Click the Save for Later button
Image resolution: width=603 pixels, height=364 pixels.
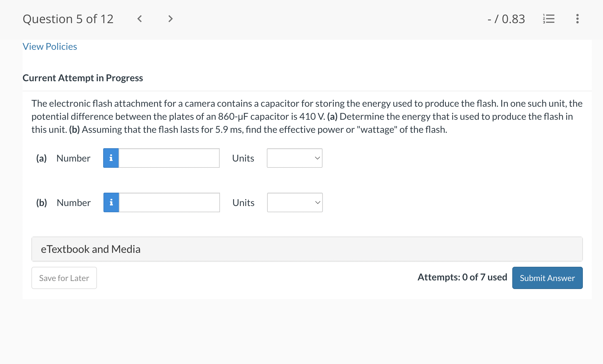coord(64,278)
